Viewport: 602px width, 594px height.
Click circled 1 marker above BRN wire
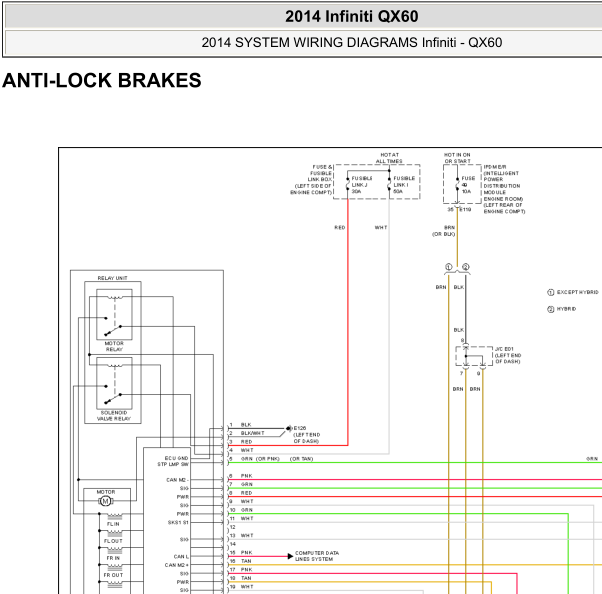[448, 266]
